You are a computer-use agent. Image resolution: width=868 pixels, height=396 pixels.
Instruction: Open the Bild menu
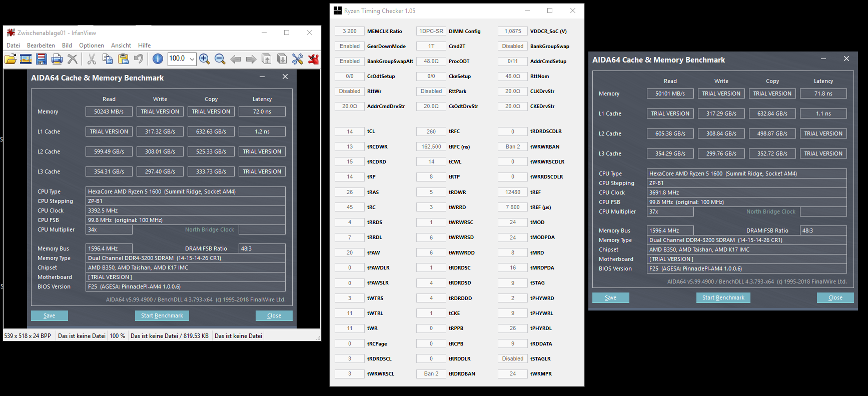click(x=67, y=45)
